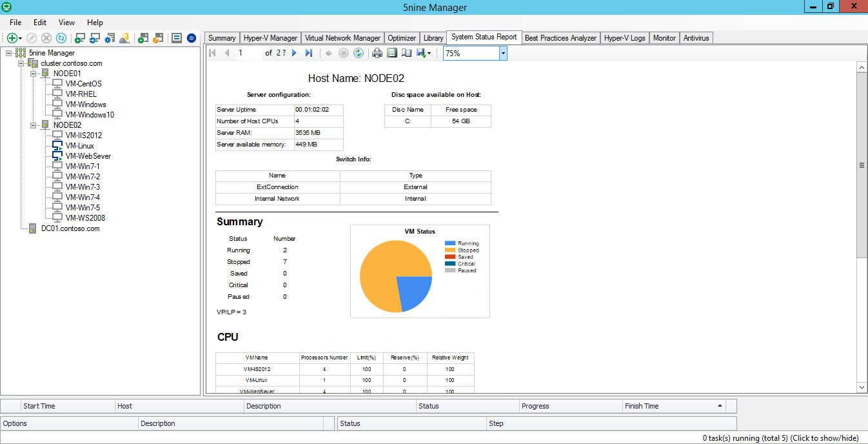Image resolution: width=868 pixels, height=444 pixels.
Task: Click the Print report icon
Action: point(377,53)
